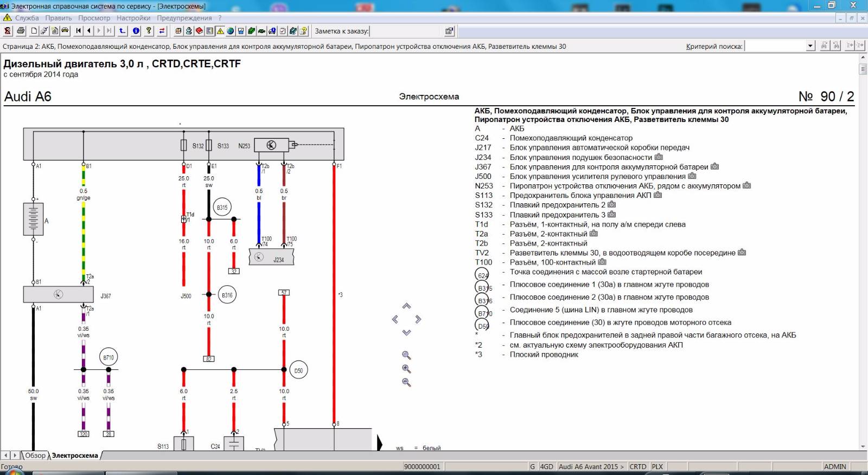Image resolution: width=868 pixels, height=475 pixels.
Task: Jump to the first page arrow
Action: (x=79, y=31)
